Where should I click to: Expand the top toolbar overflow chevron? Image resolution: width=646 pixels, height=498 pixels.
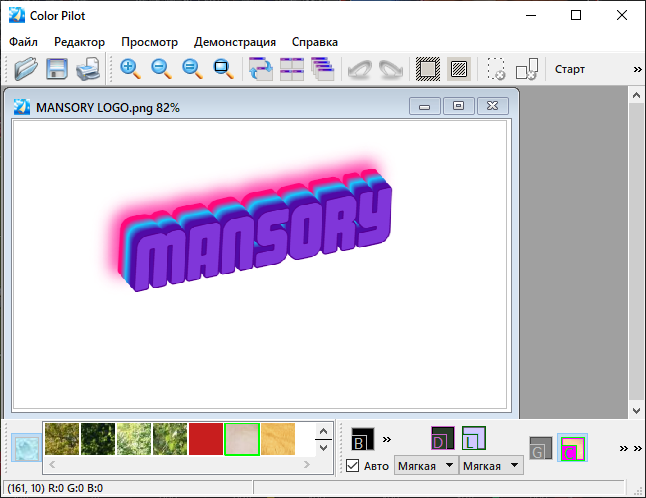(637, 69)
